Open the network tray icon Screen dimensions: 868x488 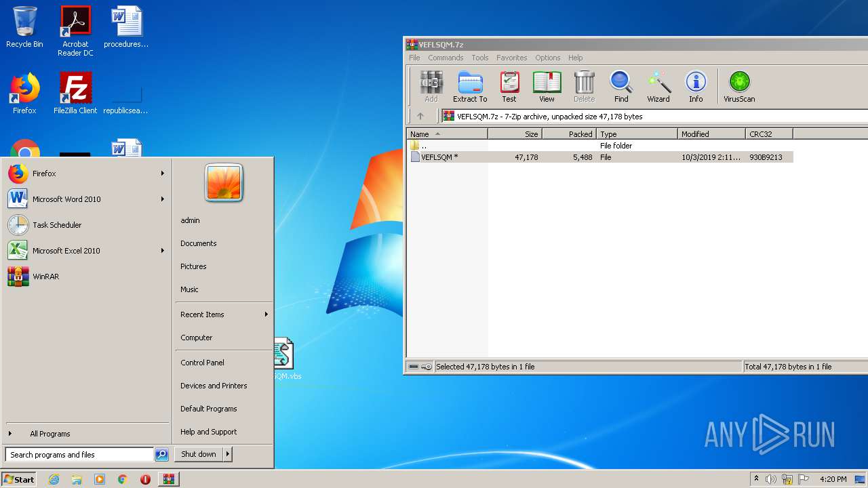787,479
